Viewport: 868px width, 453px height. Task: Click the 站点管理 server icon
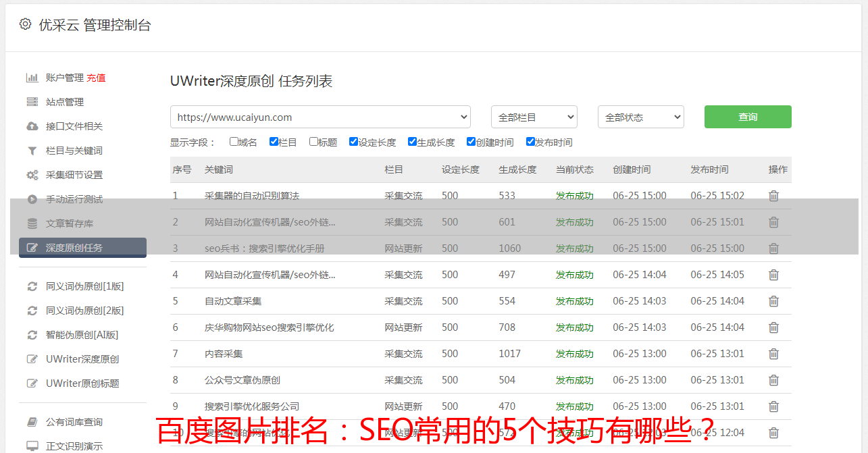32,102
